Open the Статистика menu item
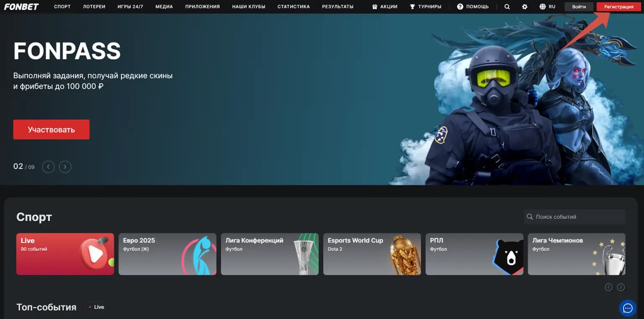The image size is (644, 319). [x=293, y=7]
